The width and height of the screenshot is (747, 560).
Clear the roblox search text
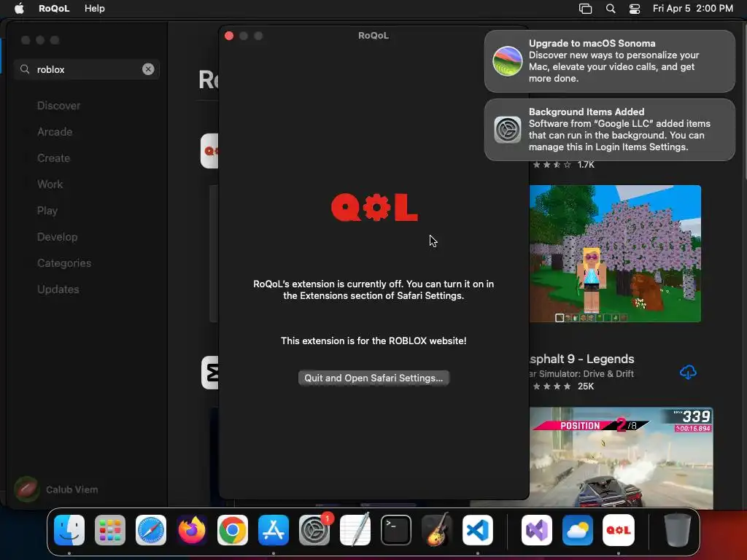[148, 69]
